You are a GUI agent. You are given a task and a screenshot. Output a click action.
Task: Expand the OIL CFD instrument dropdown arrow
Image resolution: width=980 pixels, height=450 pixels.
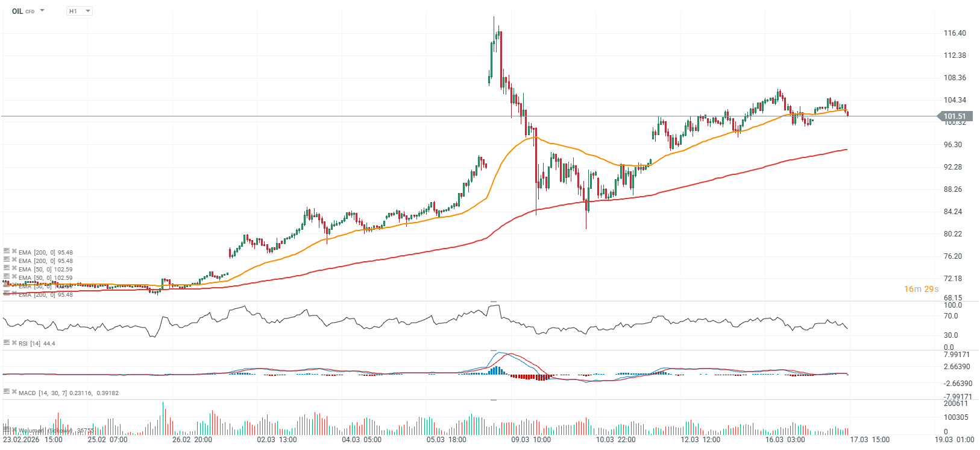[42, 11]
